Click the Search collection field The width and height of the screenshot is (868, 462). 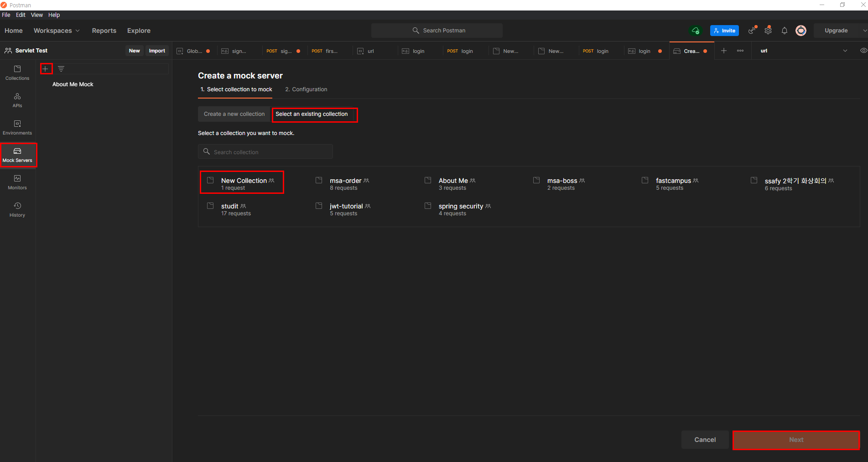point(265,152)
